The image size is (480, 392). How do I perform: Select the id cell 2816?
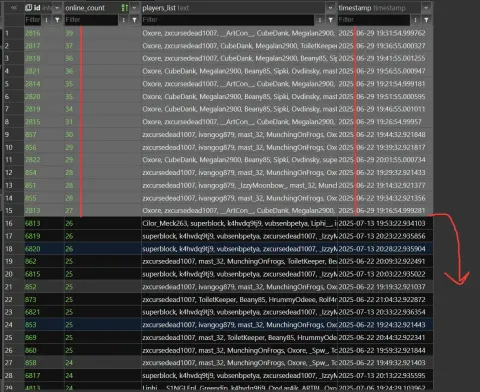44,33
